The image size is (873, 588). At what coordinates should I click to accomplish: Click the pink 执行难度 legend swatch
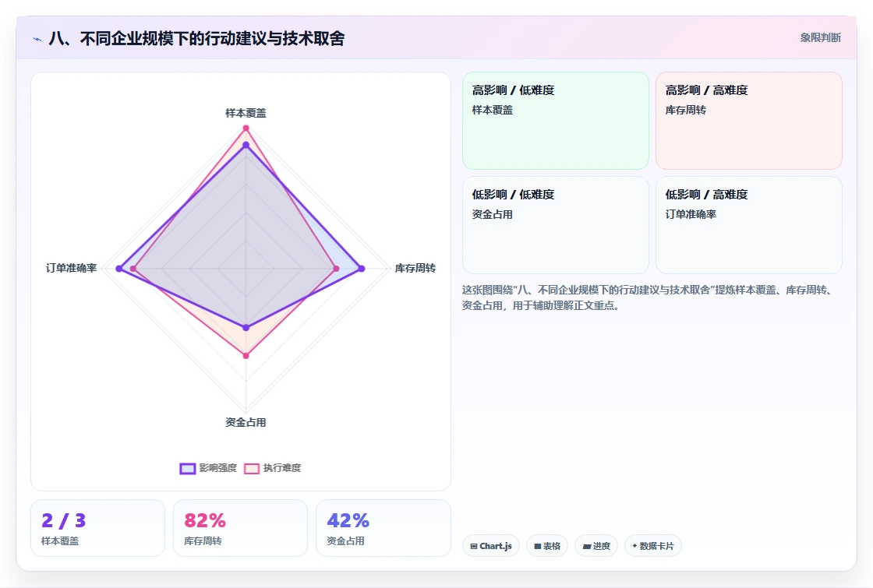(252, 468)
